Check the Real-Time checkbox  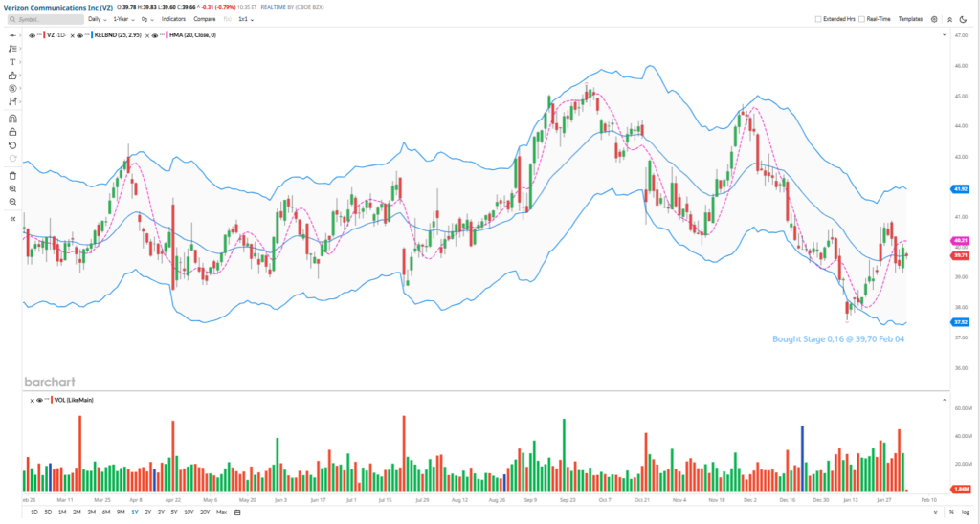(x=862, y=18)
